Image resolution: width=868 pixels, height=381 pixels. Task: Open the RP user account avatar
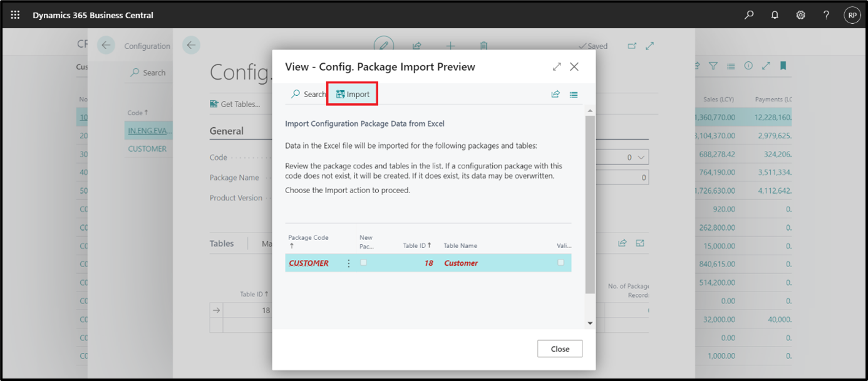[852, 15]
